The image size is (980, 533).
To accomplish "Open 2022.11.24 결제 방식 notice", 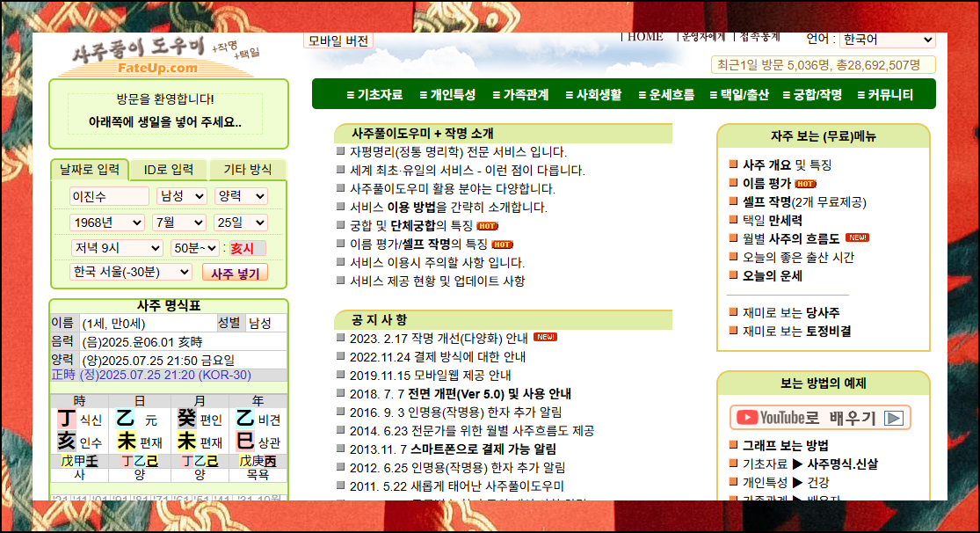I will (x=438, y=356).
